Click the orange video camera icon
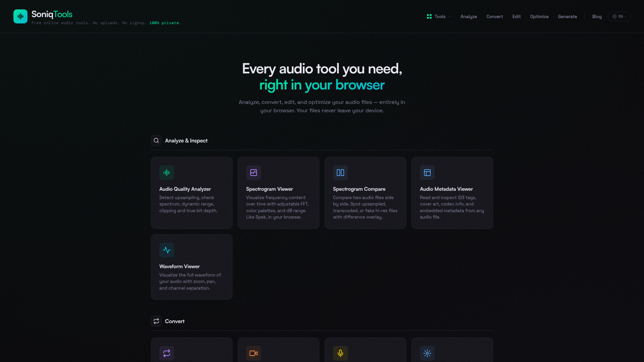 click(x=254, y=353)
